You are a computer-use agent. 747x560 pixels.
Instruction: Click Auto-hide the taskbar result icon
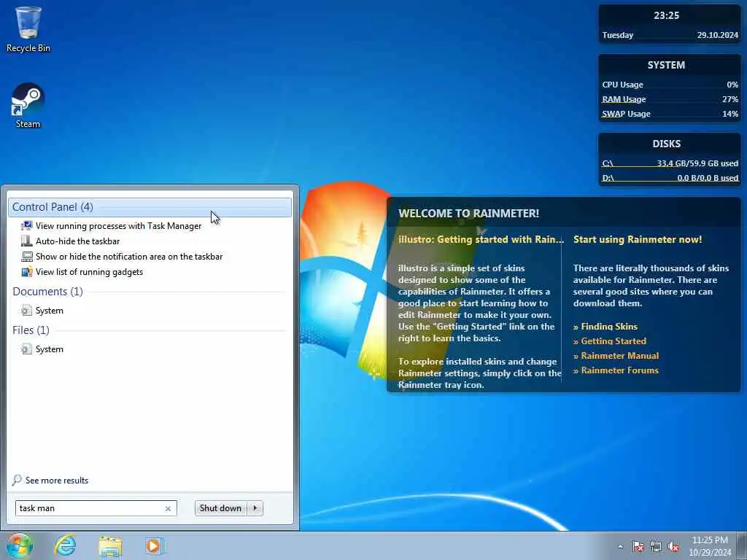point(27,241)
